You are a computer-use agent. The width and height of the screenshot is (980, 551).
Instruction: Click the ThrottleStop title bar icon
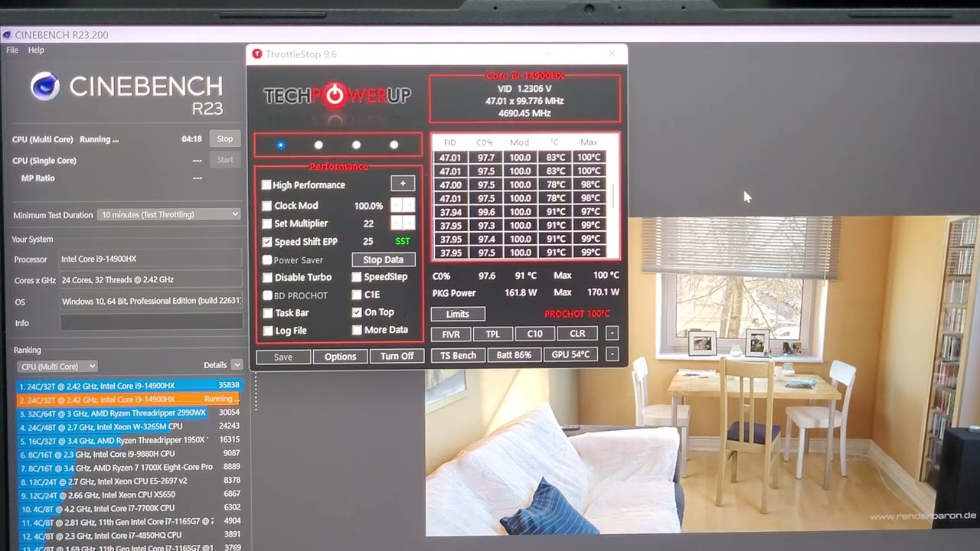[x=257, y=54]
